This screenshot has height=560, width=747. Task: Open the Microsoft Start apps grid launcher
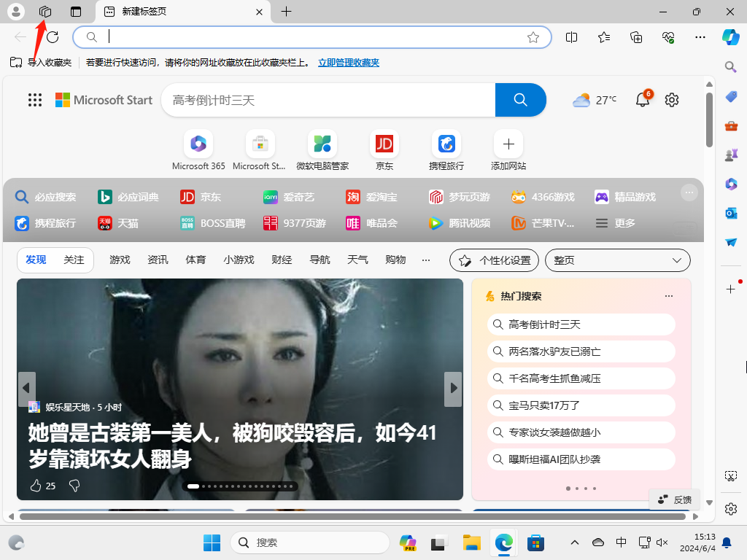(34, 100)
